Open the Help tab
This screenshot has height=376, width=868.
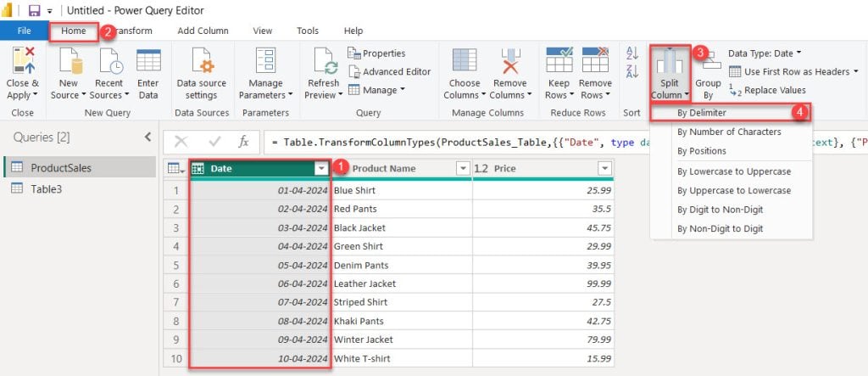point(353,31)
